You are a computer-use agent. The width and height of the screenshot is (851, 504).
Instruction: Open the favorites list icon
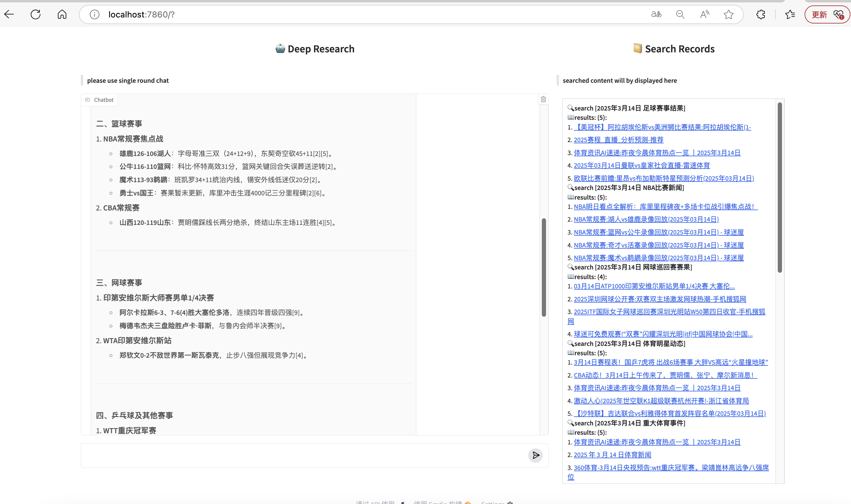(x=790, y=14)
